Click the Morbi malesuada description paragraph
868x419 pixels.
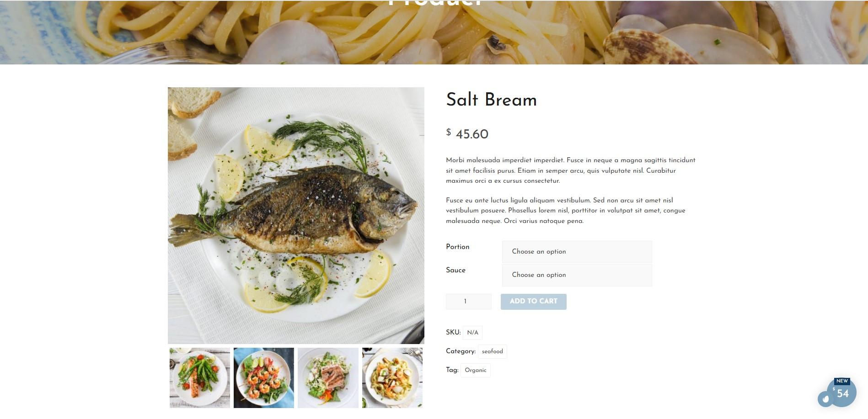[x=571, y=170]
